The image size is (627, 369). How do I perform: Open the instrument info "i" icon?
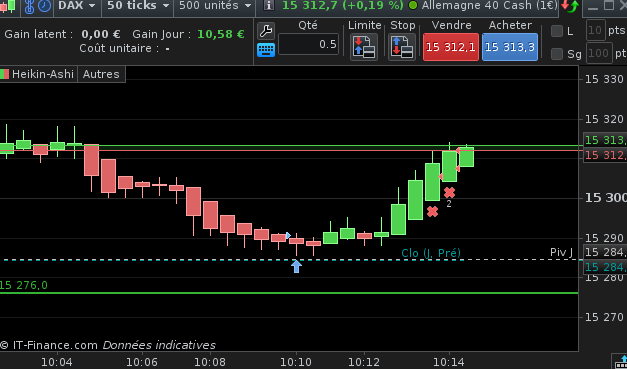click(269, 5)
